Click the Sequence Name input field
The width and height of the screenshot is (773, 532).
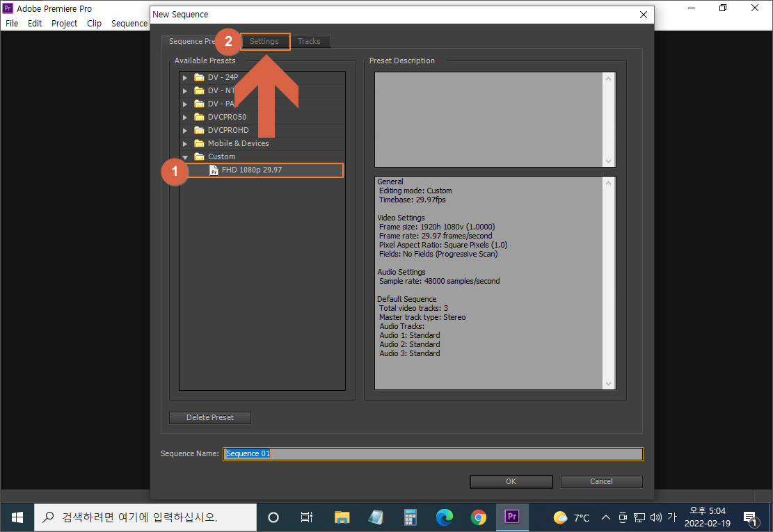[x=433, y=453]
